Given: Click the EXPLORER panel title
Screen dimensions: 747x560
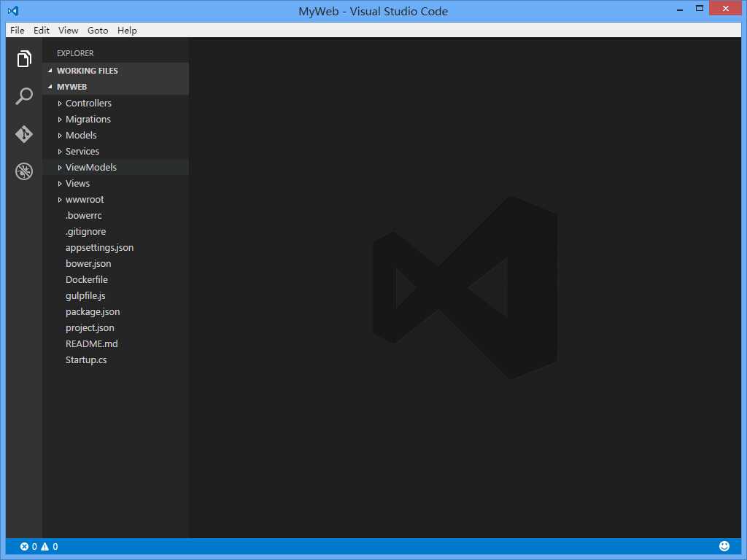Looking at the screenshot, I should pos(75,53).
